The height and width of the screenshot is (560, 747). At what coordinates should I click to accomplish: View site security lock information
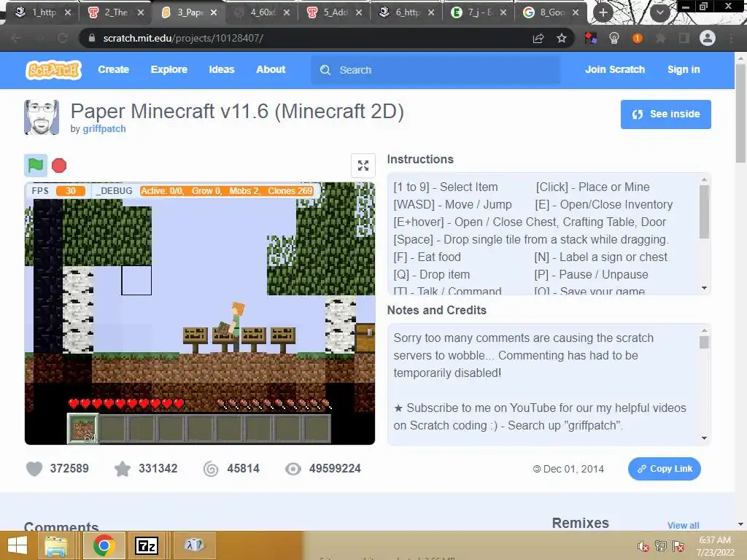tap(92, 38)
